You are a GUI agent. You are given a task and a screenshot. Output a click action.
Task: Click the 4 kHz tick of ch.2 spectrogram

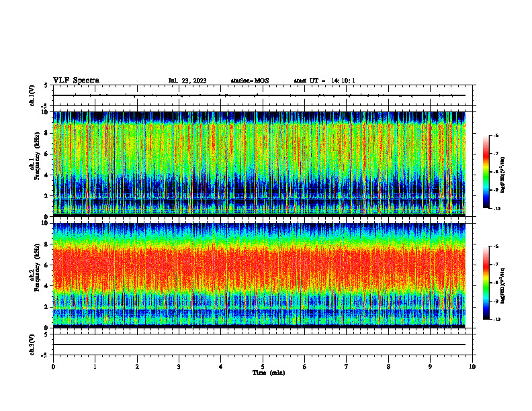(47, 286)
